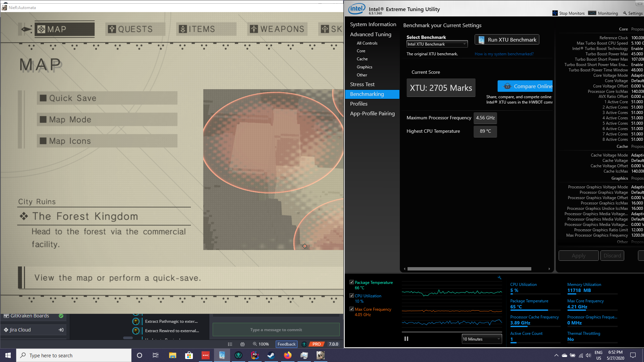Click the XTU scrollbar right arrow

tap(549, 269)
